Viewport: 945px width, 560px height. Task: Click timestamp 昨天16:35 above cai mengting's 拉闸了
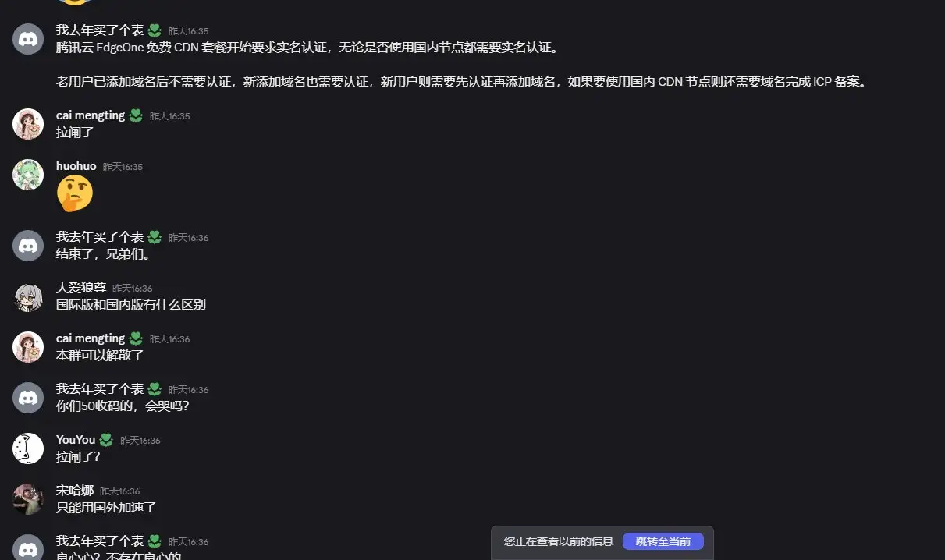pyautogui.click(x=170, y=116)
